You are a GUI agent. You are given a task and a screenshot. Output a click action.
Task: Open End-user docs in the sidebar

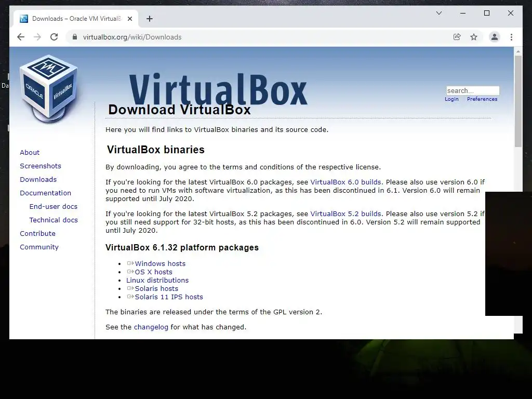tap(54, 207)
